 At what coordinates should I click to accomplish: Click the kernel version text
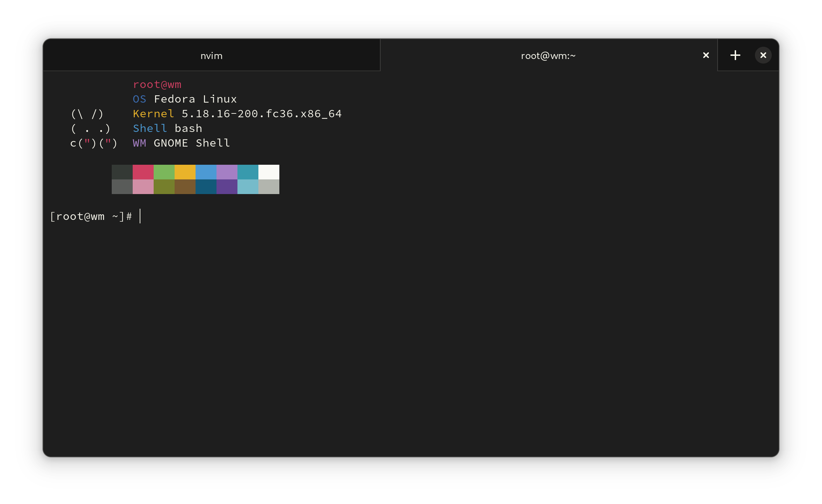click(x=261, y=114)
